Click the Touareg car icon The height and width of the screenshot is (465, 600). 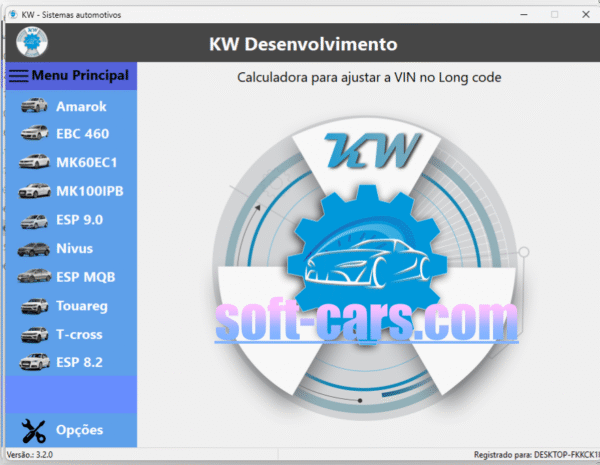tap(34, 306)
